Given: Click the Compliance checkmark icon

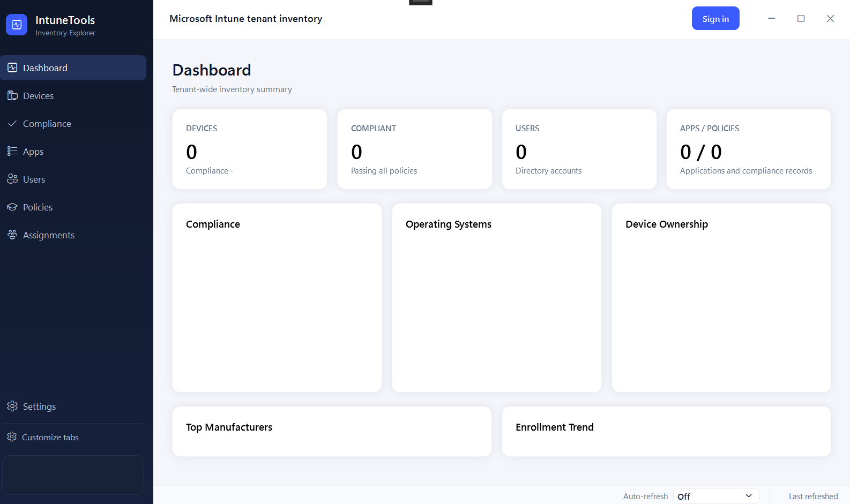Looking at the screenshot, I should [x=12, y=124].
